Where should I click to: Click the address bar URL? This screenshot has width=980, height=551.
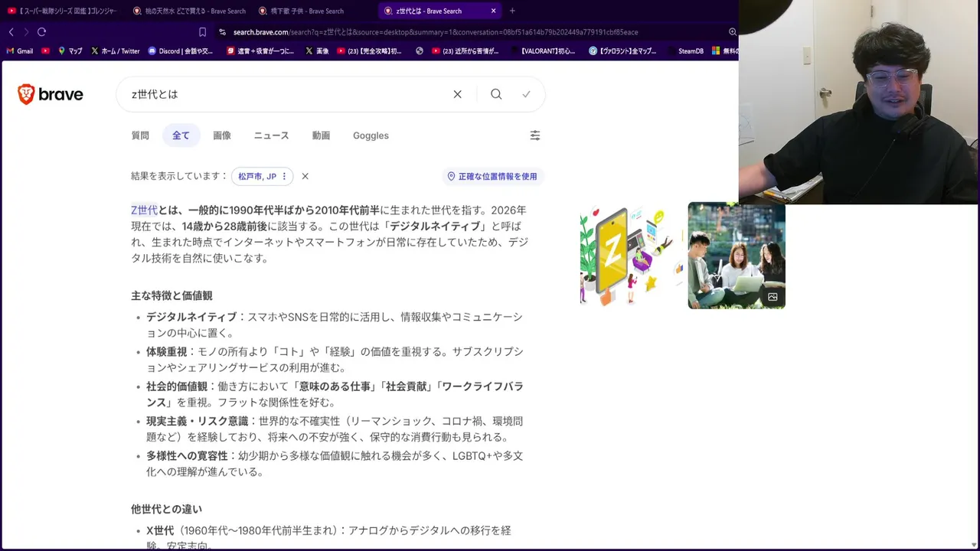click(x=436, y=32)
